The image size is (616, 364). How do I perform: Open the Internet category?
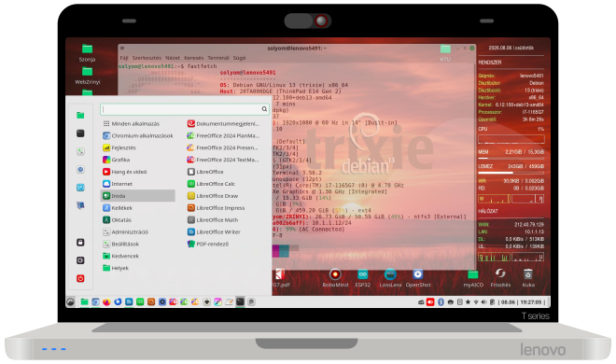click(x=118, y=183)
